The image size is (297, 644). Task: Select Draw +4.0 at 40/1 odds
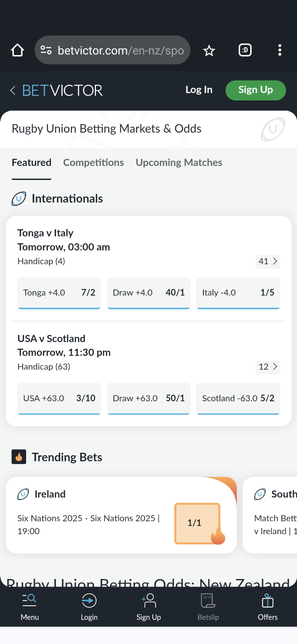click(x=148, y=293)
